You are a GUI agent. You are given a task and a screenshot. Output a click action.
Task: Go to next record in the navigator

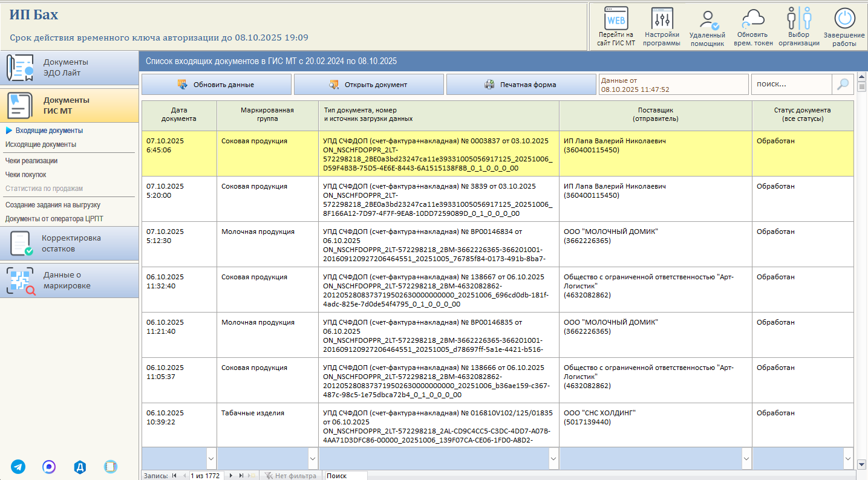[231, 476]
